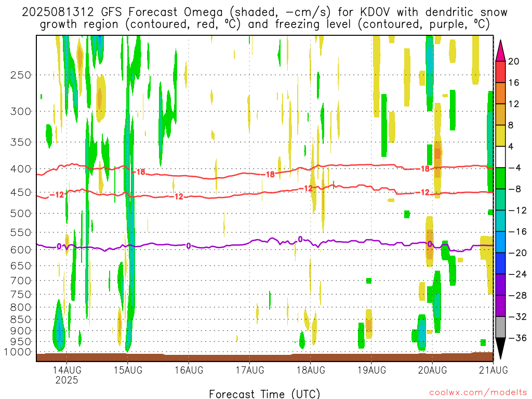Pick the blue -20 to -24 colorbar segment
Screen dimensions: 532x399
500,263
